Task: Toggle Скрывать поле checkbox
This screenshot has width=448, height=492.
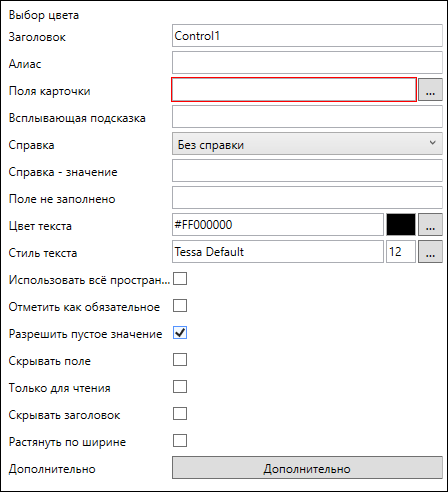Action: 180,360
